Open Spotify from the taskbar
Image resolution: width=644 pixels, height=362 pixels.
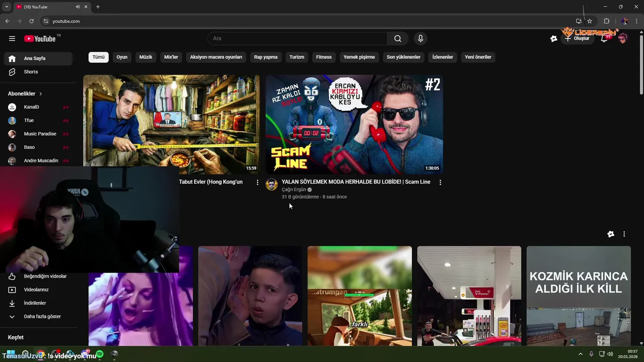click(100, 354)
